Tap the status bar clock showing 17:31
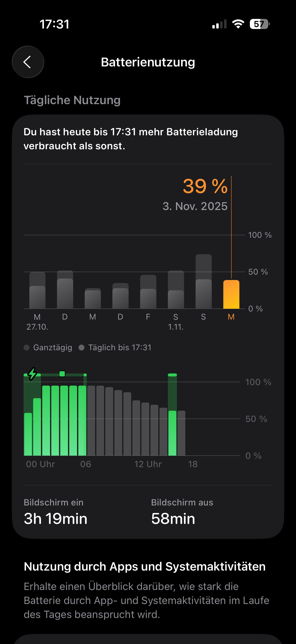This screenshot has width=296, height=644. [54, 24]
